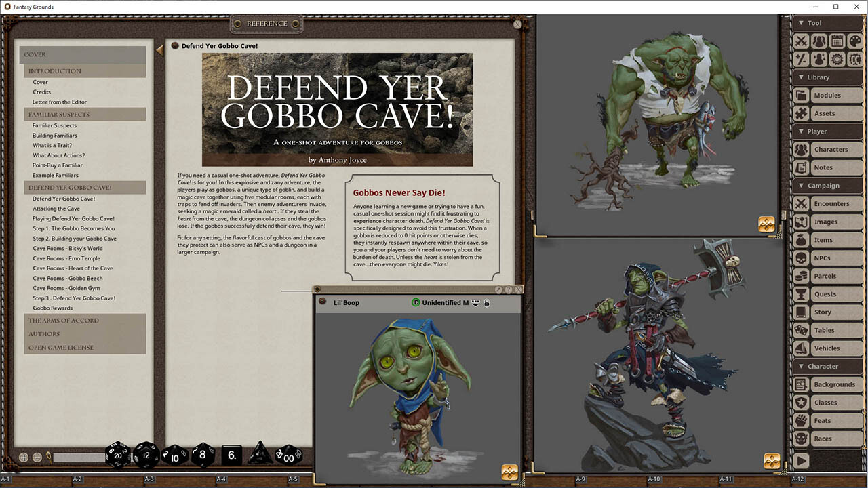Open Backgrounds under the Character sidebar
868x488 pixels.
pyautogui.click(x=834, y=384)
